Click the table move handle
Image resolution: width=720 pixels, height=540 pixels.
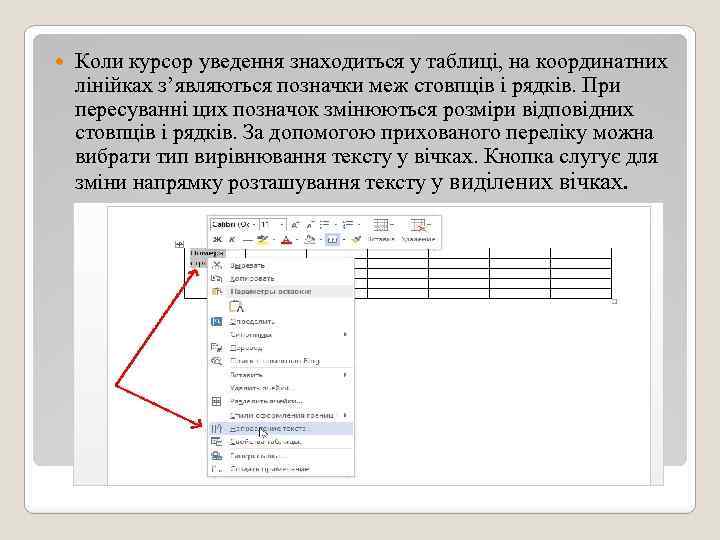(x=180, y=244)
